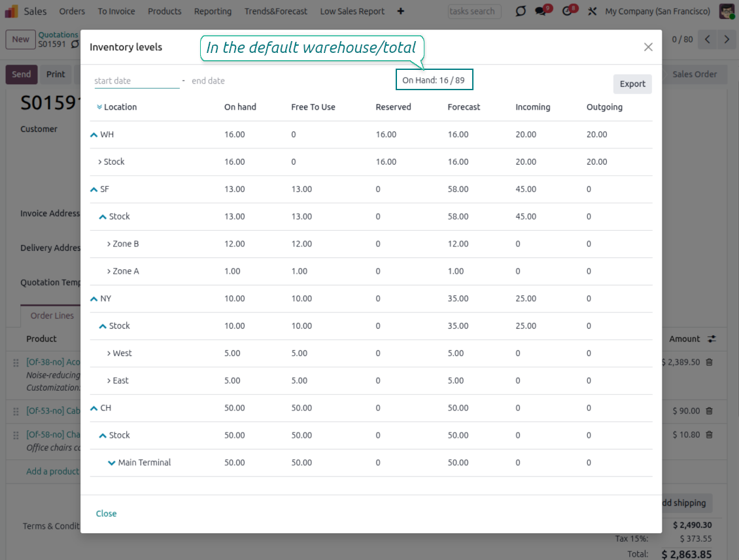The image size is (739, 560).
Task: Click the refresh/sync icon in the top bar
Action: [x=520, y=11]
